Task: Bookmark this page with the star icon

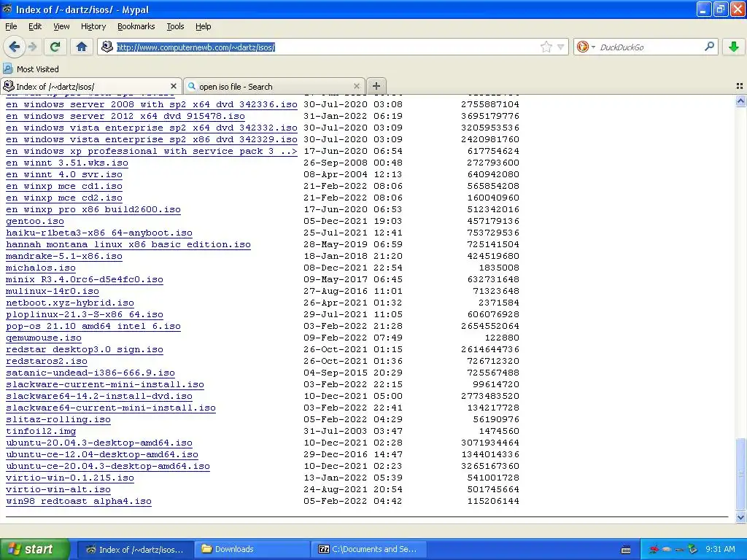Action: 546,47
